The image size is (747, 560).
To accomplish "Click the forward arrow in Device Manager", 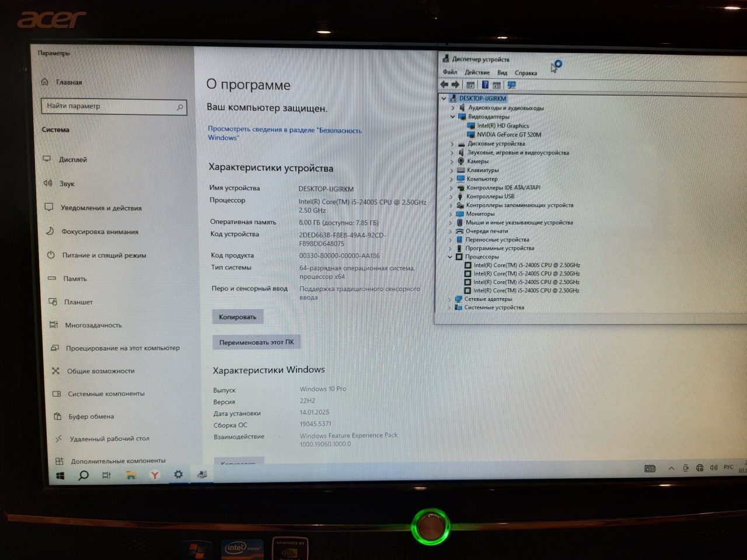I will pos(455,85).
